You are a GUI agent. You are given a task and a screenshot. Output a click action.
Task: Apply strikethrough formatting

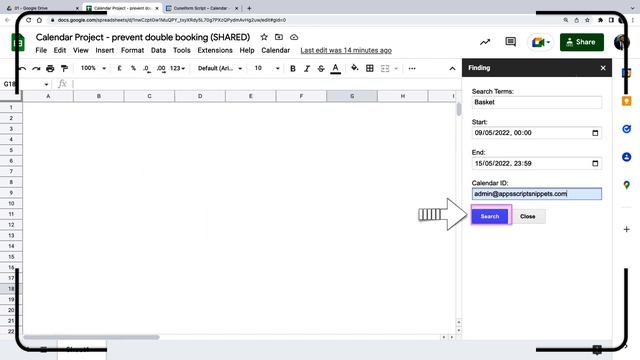click(321, 69)
